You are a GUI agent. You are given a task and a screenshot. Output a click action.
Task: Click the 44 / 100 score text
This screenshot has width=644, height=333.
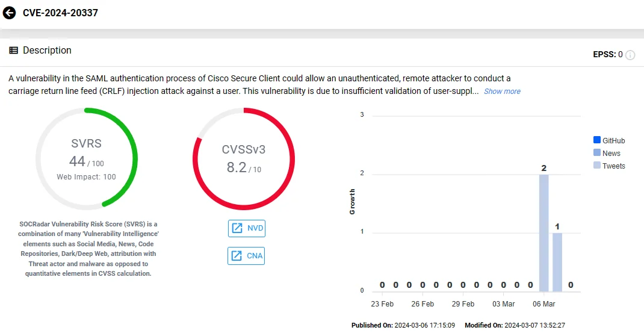86,161
